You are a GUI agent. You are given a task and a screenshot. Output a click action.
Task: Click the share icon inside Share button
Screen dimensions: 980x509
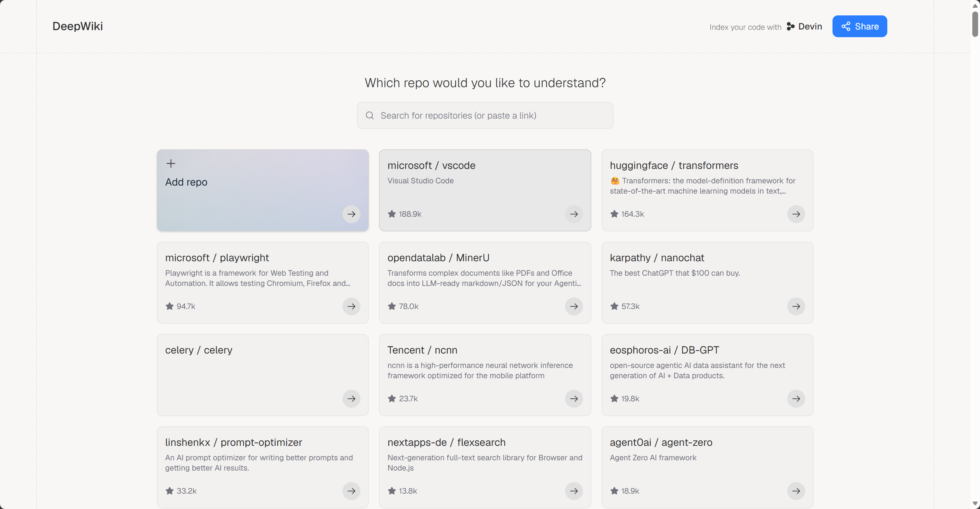tap(846, 26)
